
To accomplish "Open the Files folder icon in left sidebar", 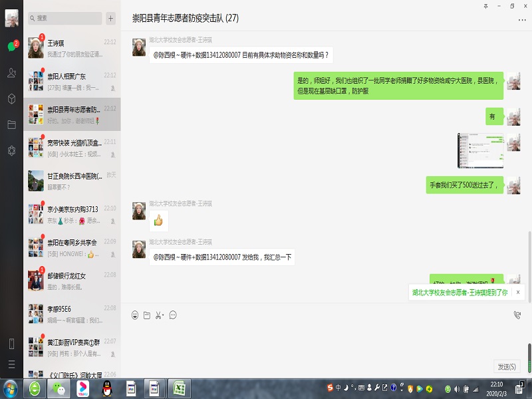I will 11,124.
